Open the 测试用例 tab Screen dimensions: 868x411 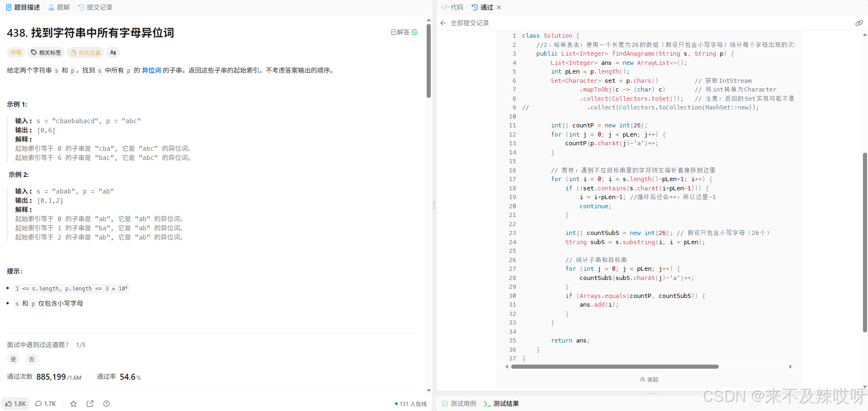point(459,404)
